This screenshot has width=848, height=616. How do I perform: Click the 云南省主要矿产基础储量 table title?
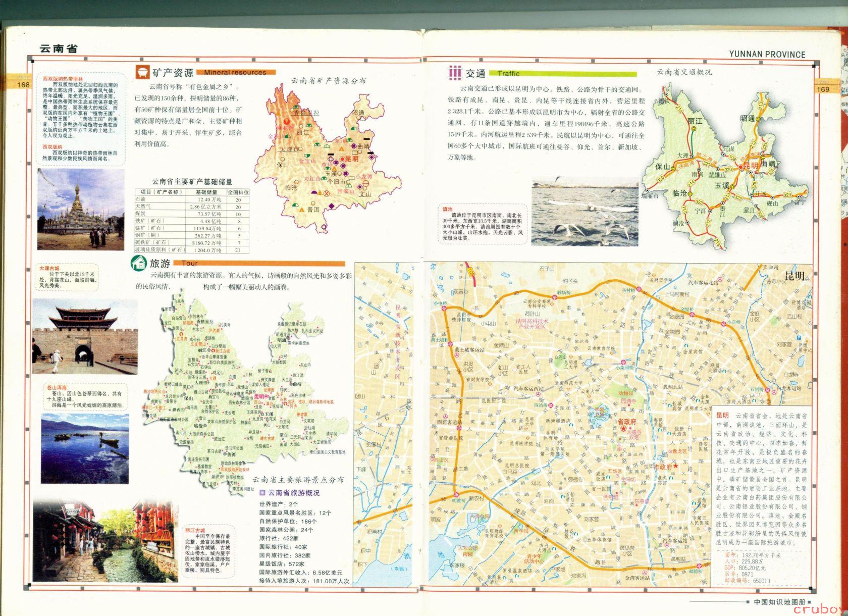[192, 182]
